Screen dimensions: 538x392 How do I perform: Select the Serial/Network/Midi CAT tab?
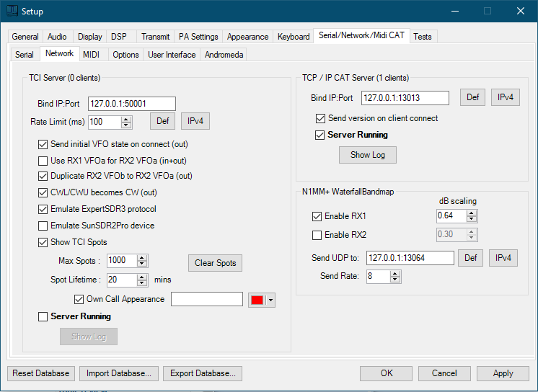coord(361,35)
